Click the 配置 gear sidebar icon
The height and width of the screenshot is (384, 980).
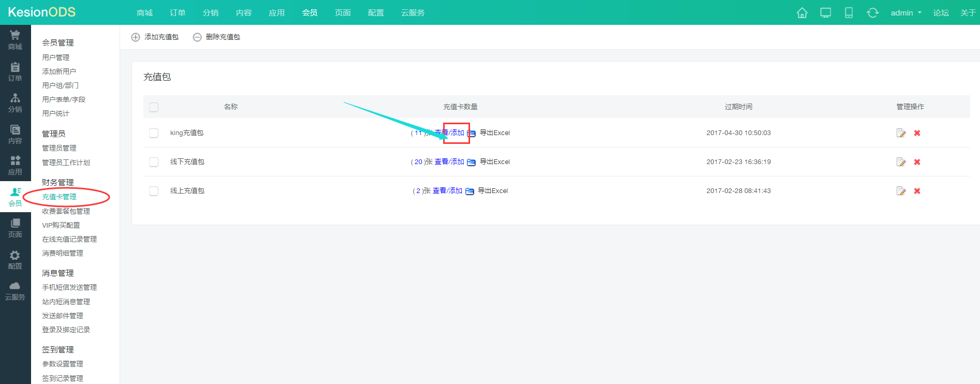(15, 260)
